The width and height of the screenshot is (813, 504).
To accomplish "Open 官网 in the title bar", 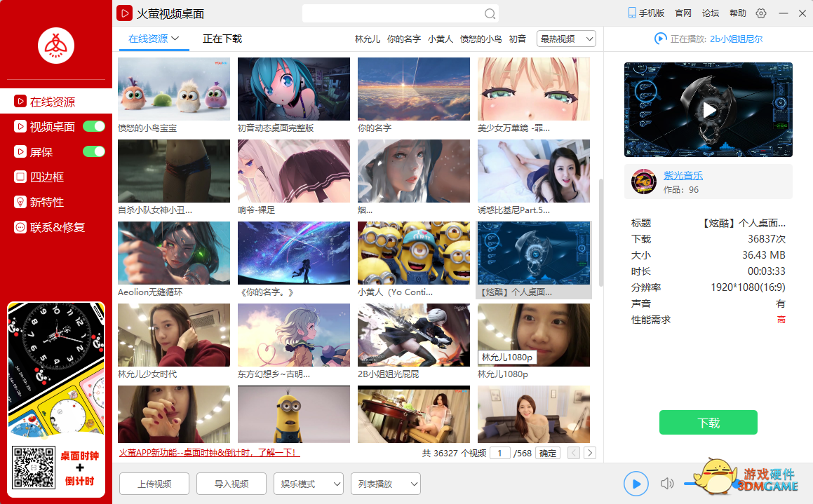I will pos(683,13).
